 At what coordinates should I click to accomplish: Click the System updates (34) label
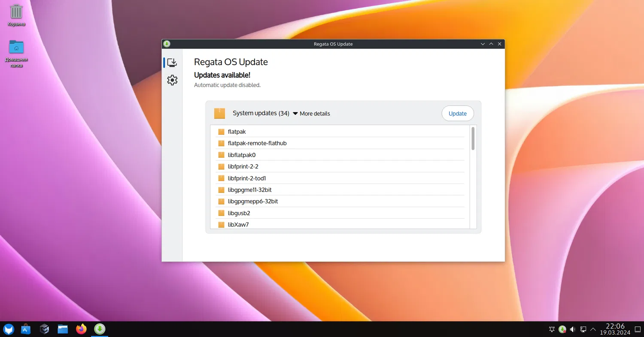click(261, 113)
